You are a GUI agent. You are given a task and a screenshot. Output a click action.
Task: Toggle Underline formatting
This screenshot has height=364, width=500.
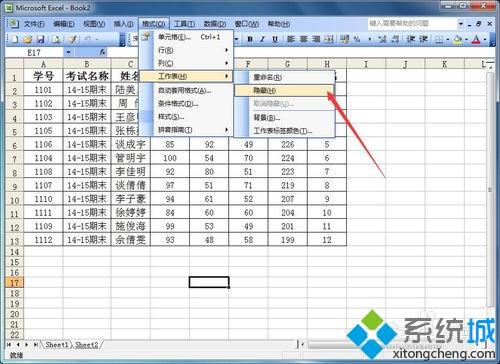click(275, 39)
